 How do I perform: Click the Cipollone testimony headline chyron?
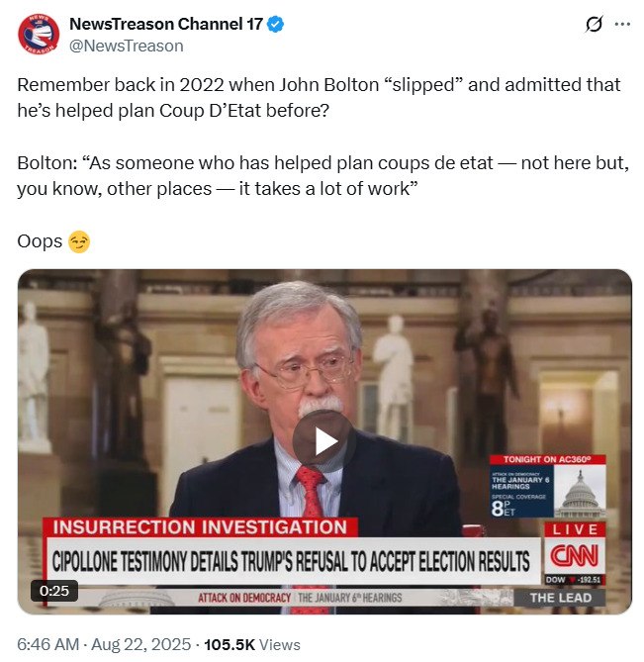tap(291, 561)
